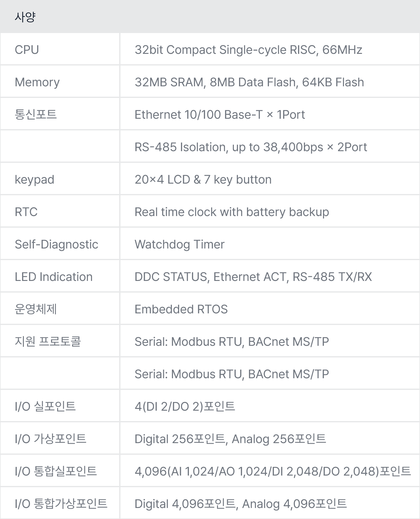Image resolution: width=420 pixels, height=519 pixels.
Task: Select the keypad row label
Action: (35, 180)
